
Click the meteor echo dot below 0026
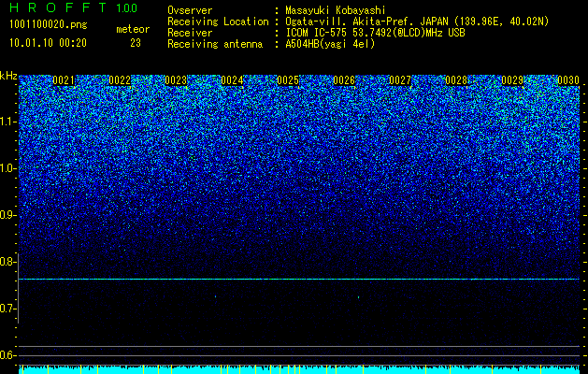pos(358,297)
